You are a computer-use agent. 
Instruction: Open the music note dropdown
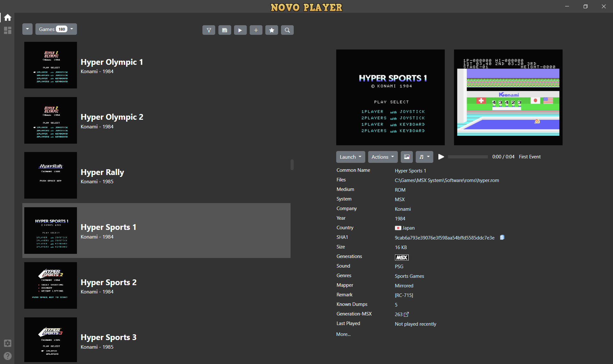coord(424,157)
